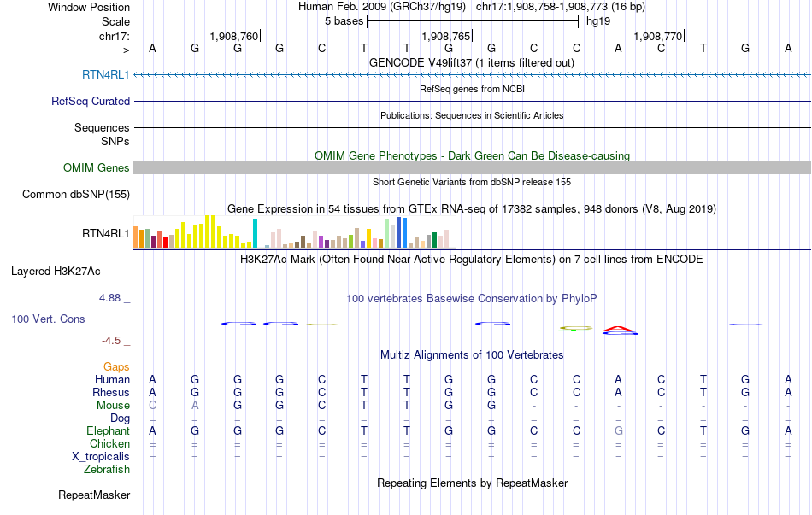812x515 pixels.
Task: Click the Elephant species alignment label
Action: [x=109, y=430]
